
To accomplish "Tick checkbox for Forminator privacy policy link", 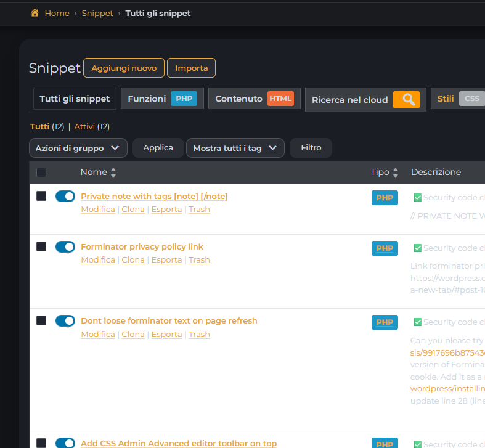I will [x=41, y=246].
